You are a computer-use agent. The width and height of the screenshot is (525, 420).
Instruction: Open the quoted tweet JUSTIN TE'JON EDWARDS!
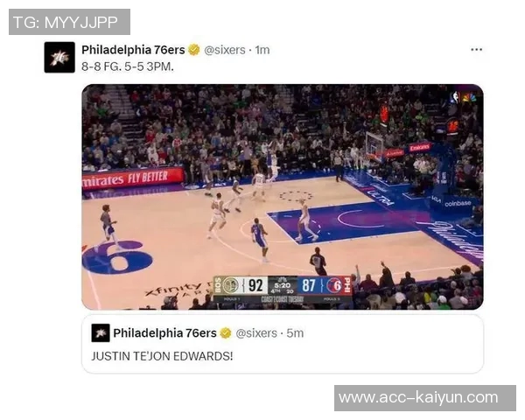click(283, 344)
